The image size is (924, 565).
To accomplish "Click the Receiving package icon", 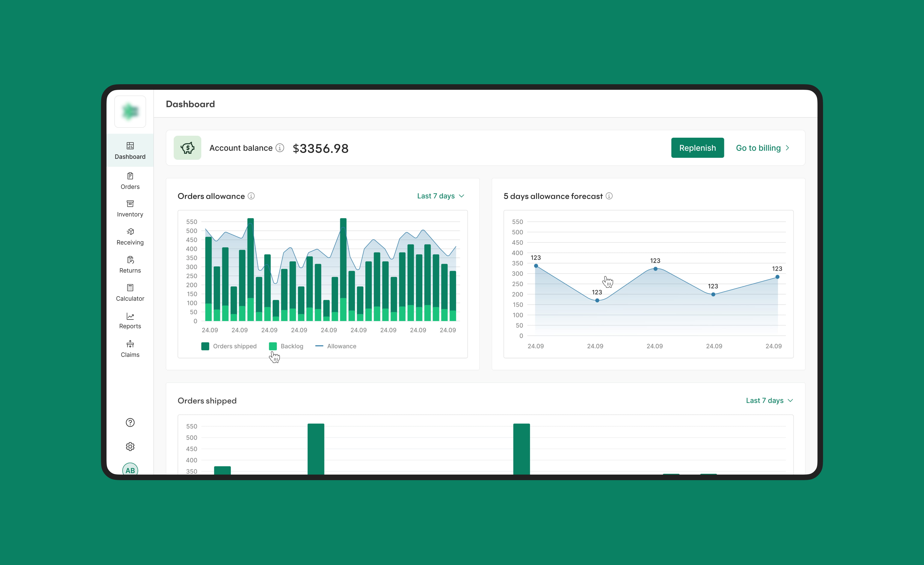I will pos(130,231).
